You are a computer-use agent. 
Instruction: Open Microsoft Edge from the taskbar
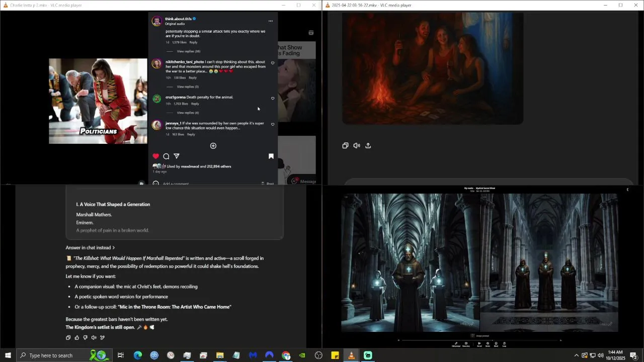point(137,355)
